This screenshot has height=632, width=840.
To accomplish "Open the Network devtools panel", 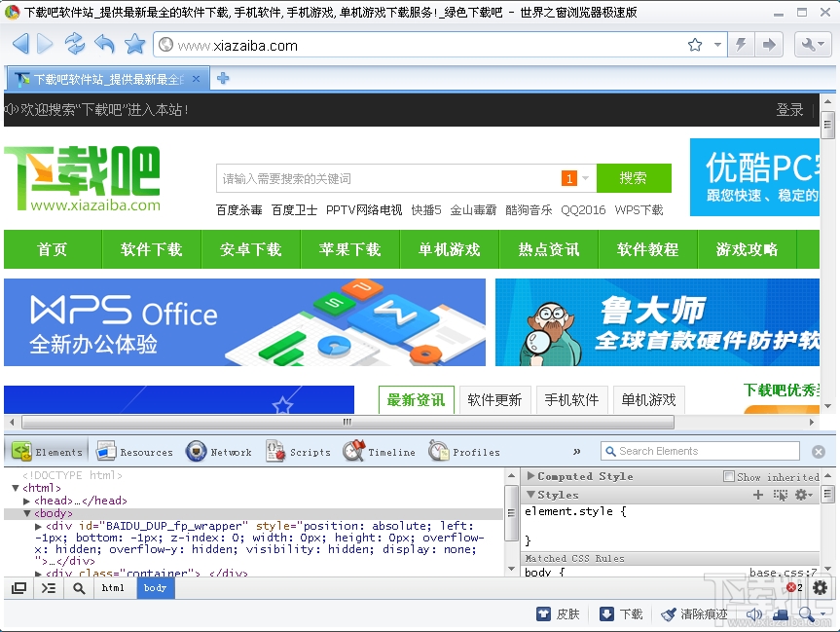I will 219,452.
